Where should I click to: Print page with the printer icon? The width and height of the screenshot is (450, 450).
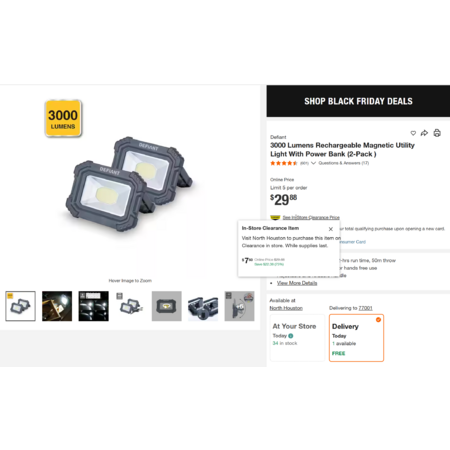(437, 133)
